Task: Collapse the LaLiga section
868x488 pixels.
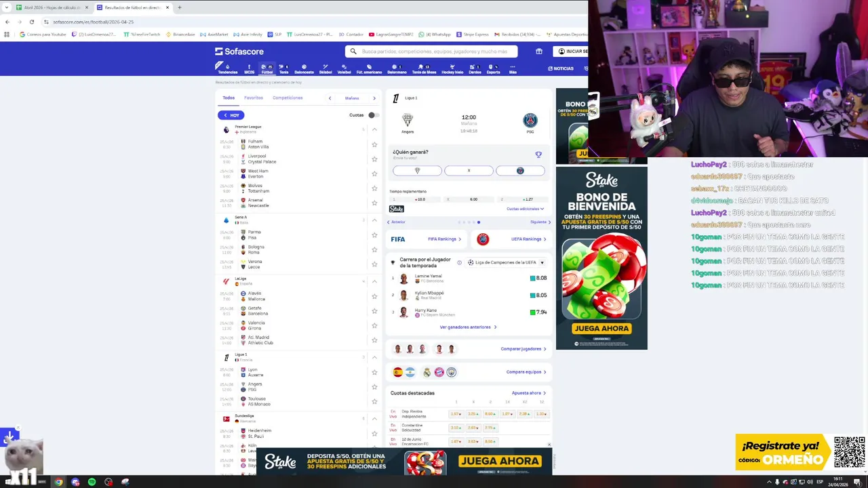Action: pyautogui.click(x=374, y=281)
